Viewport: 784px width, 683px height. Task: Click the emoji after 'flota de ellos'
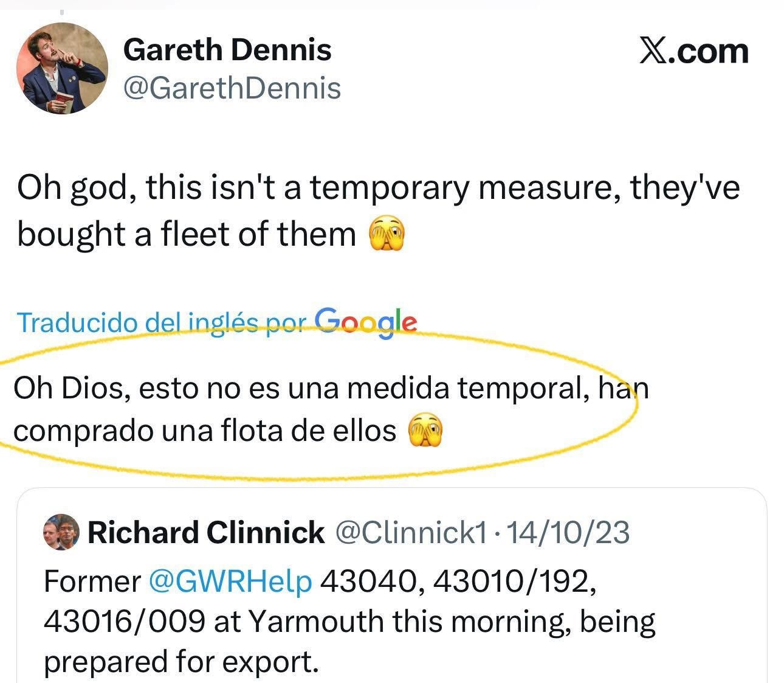(x=425, y=431)
